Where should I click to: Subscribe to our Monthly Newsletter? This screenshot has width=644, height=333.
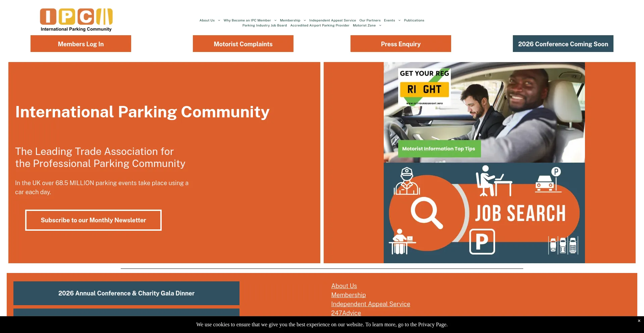93,220
